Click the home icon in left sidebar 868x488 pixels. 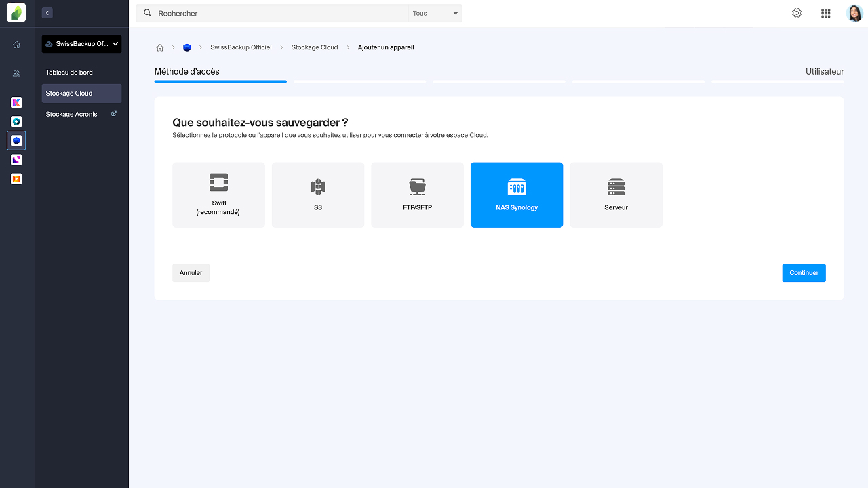[x=16, y=44]
